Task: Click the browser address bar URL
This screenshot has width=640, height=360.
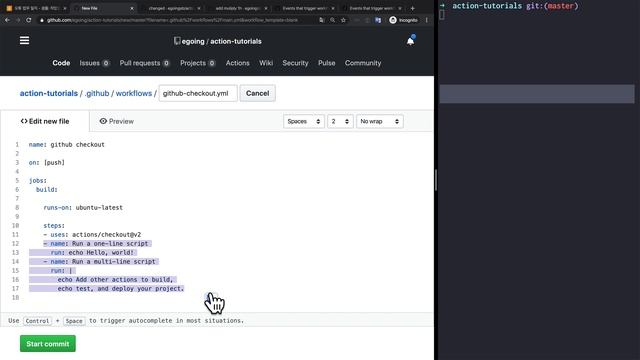Action: [172, 20]
